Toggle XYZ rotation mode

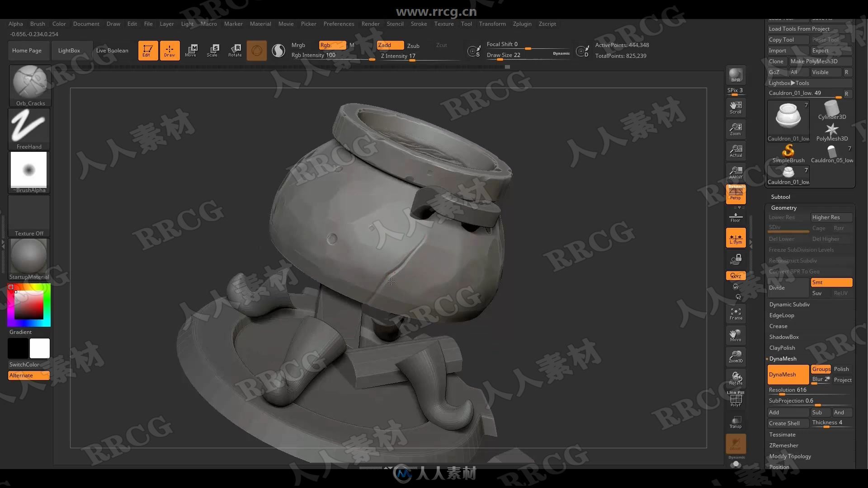click(736, 276)
